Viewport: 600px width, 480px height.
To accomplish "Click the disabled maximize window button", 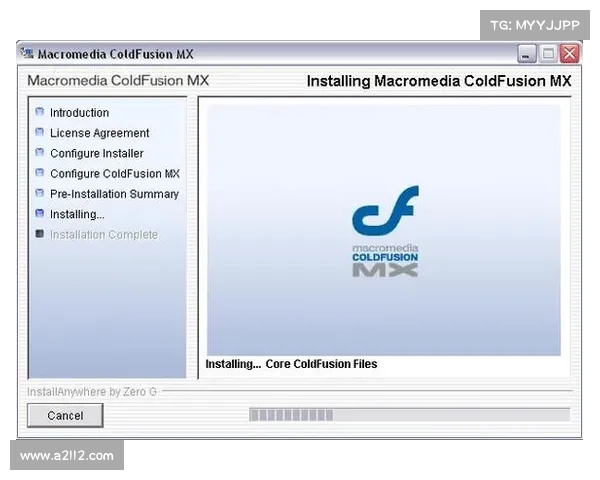I will 548,54.
